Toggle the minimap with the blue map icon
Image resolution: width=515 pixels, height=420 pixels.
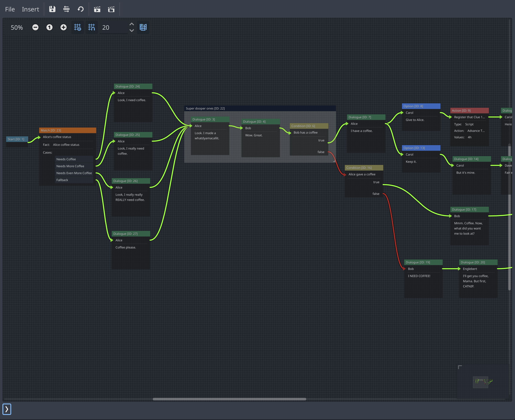click(x=143, y=27)
